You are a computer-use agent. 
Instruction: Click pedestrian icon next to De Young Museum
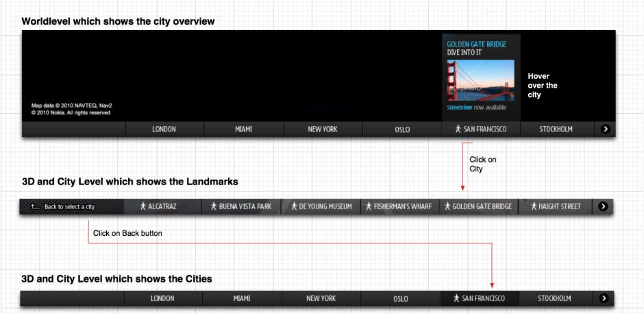(x=294, y=206)
